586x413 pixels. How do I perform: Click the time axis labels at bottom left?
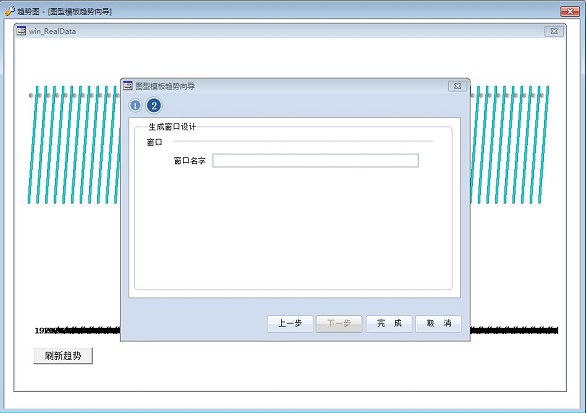[x=77, y=330]
